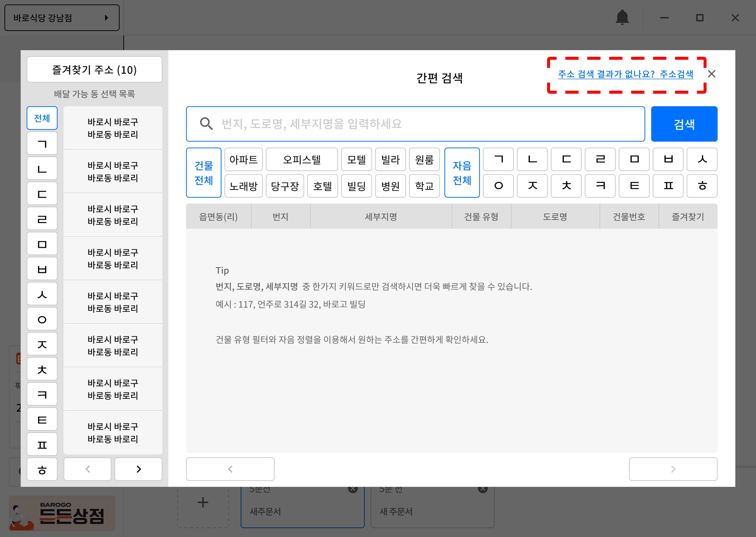
Task: Click the blue 검색 button
Action: [x=684, y=124]
